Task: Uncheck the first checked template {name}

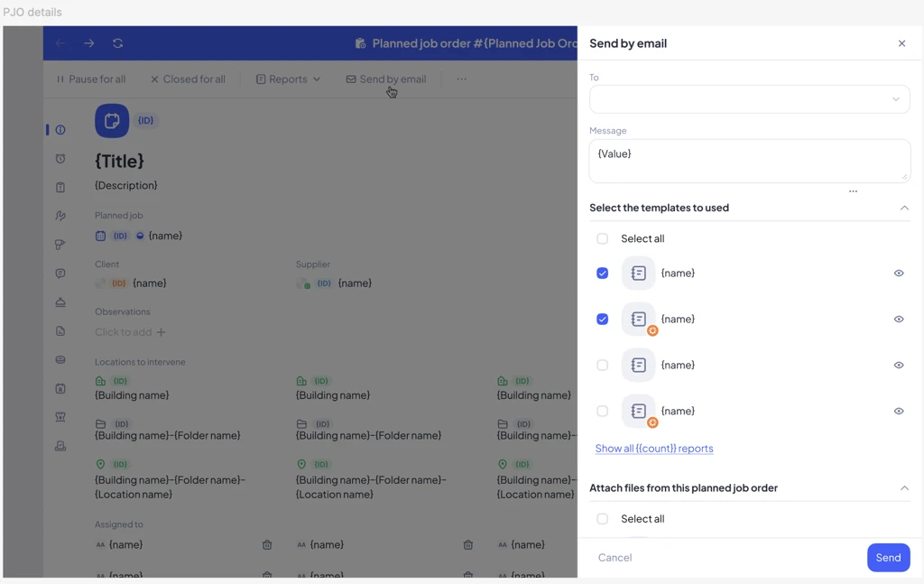Action: pyautogui.click(x=602, y=273)
